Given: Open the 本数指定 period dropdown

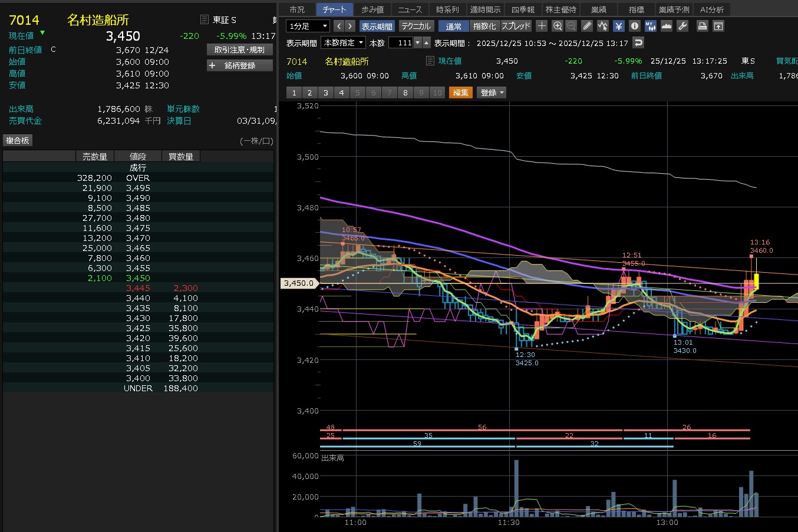Looking at the screenshot, I should (x=343, y=42).
